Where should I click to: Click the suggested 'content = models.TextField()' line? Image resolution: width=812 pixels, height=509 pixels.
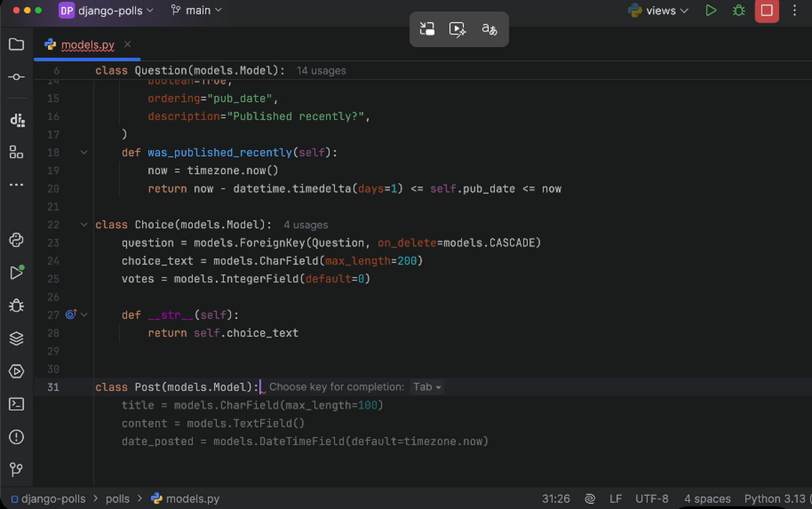click(x=213, y=424)
